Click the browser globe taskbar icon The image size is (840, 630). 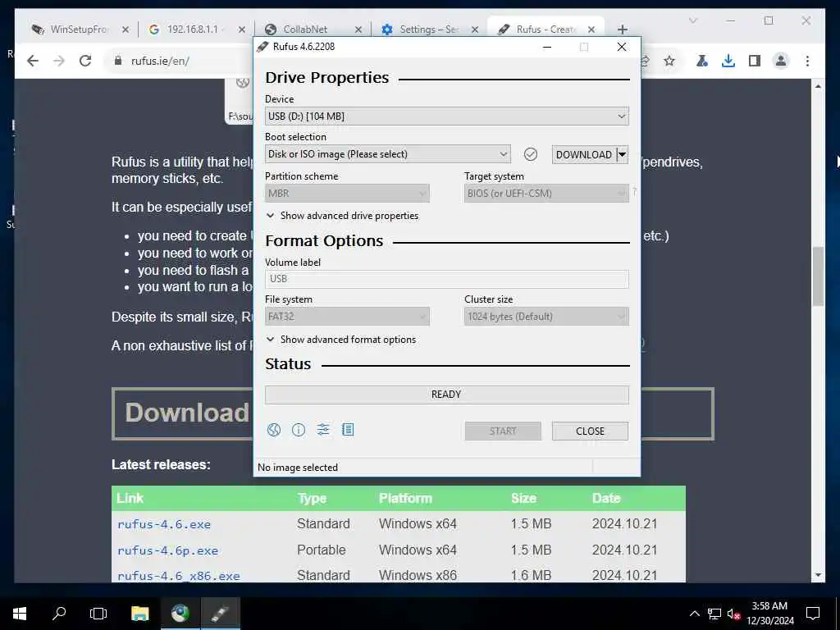[x=180, y=614]
